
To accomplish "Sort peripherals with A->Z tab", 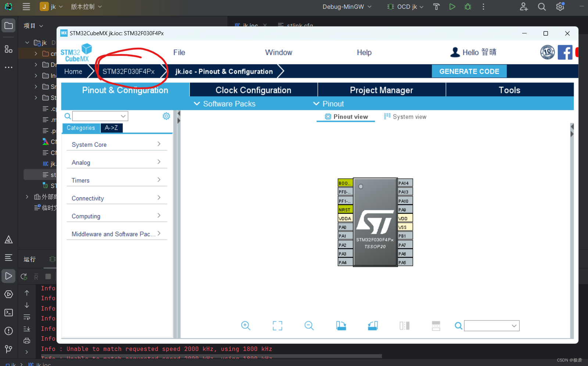I will point(111,128).
